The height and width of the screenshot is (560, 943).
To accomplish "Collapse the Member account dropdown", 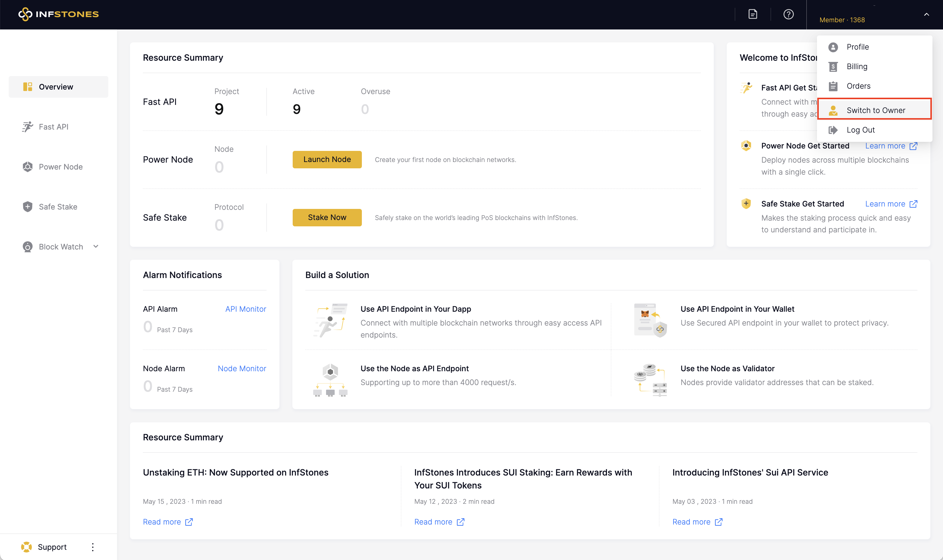I will (926, 14).
